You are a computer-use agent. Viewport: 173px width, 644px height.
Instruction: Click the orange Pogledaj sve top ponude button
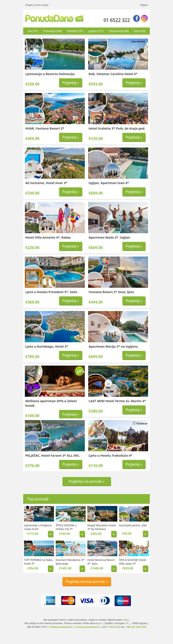86,582
